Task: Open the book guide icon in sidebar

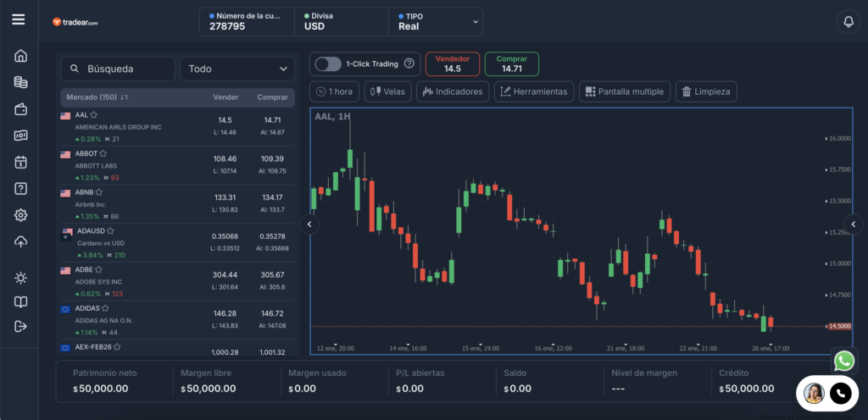Action: [x=20, y=302]
